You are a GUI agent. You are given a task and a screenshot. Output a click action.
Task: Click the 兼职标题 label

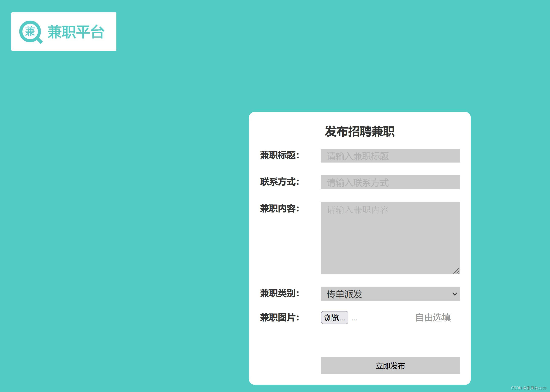280,156
